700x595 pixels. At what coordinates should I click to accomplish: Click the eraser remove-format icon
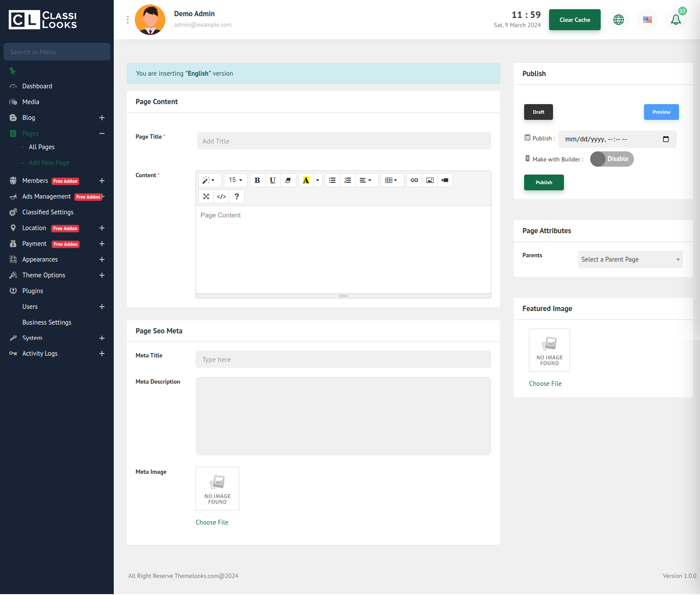point(288,180)
